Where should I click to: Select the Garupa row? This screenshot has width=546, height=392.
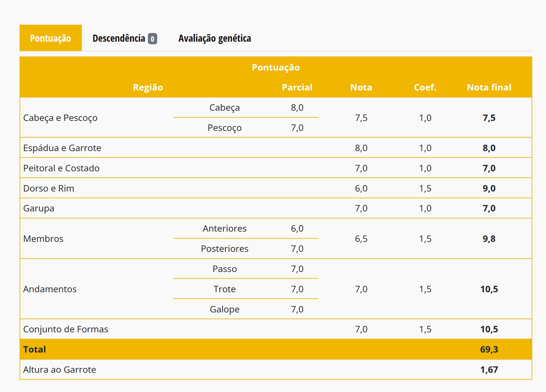pyautogui.click(x=276, y=208)
